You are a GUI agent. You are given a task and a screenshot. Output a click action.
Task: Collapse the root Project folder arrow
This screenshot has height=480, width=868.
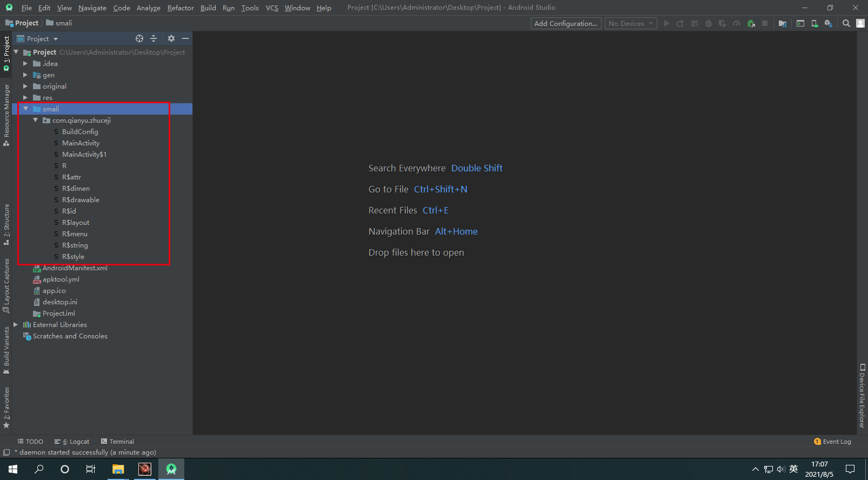[x=16, y=52]
